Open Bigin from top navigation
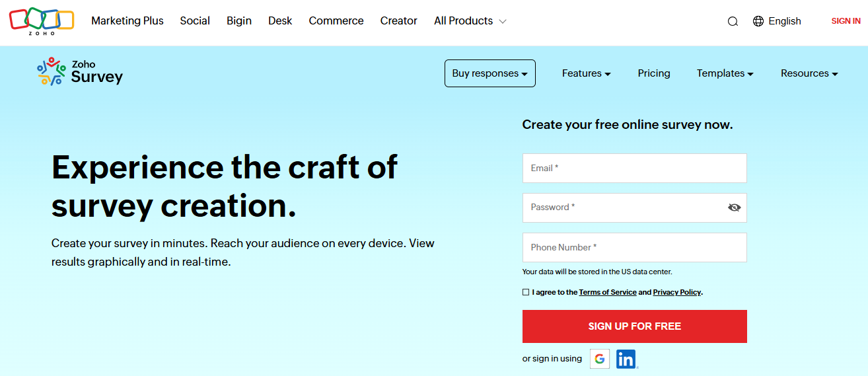 [239, 21]
